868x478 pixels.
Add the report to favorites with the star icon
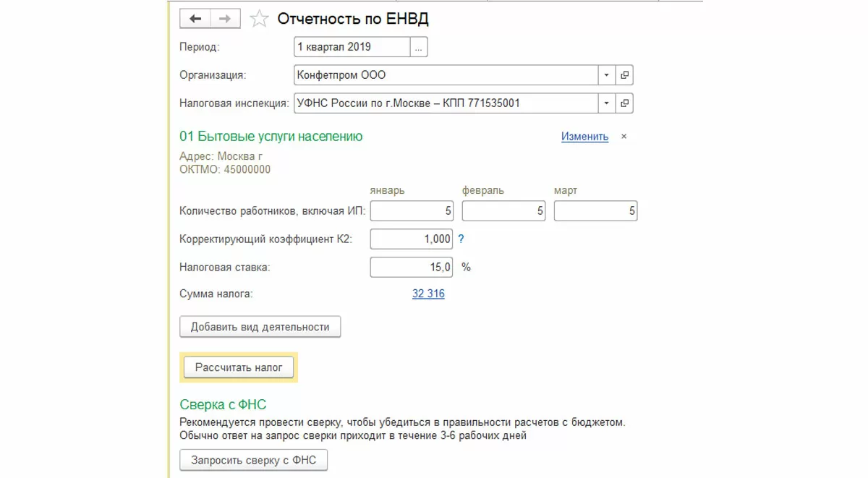[259, 20]
